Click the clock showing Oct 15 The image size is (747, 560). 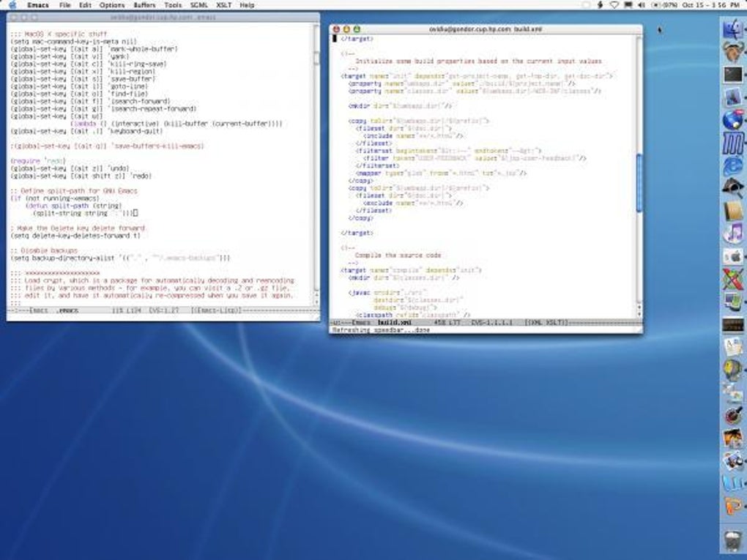[x=711, y=5]
